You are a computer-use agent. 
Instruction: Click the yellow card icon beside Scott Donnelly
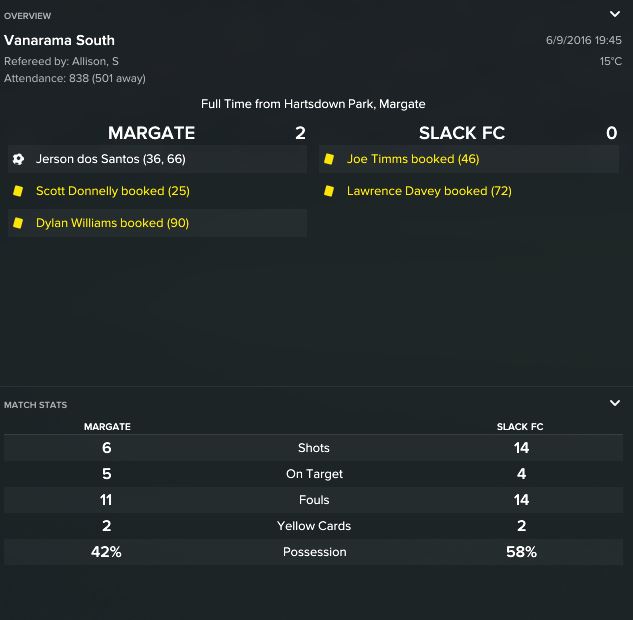(x=18, y=191)
